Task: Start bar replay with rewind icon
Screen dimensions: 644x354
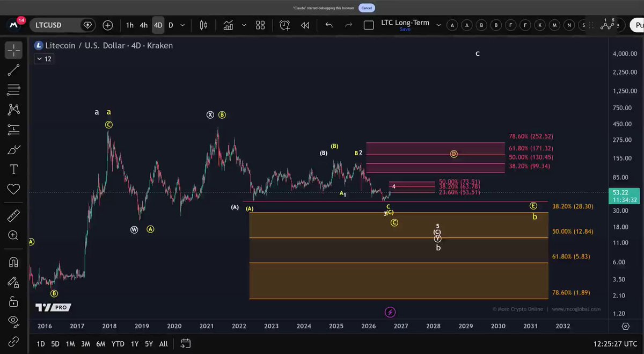Action: (305, 25)
